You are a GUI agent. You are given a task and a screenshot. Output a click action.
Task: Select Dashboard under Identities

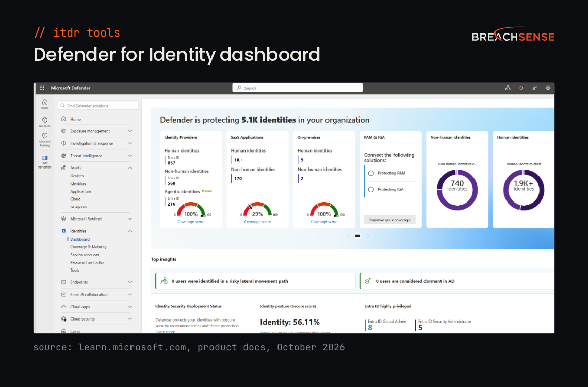click(x=80, y=239)
